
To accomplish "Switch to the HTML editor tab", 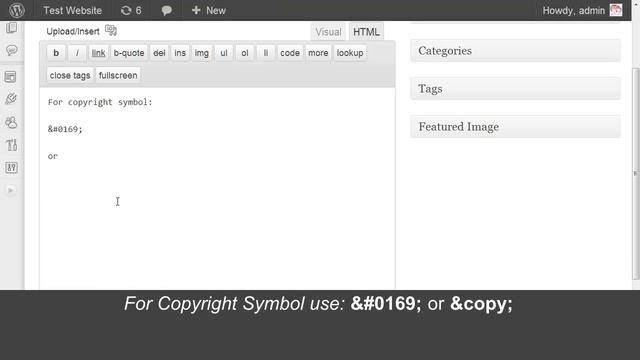I will click(366, 32).
